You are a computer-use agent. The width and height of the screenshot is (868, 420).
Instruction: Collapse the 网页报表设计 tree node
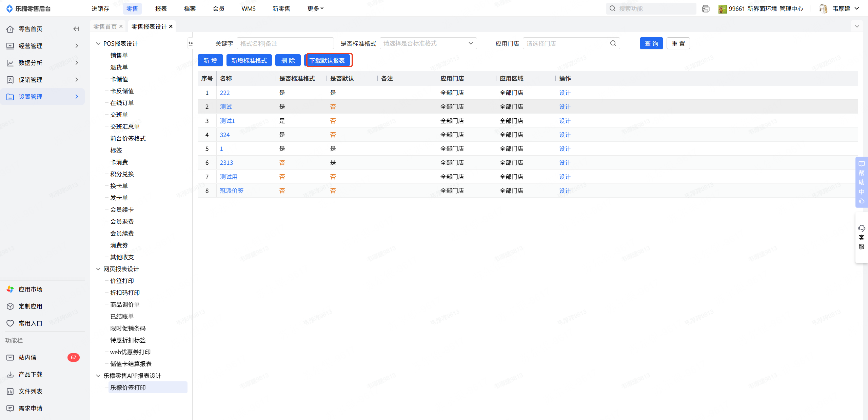(98, 269)
